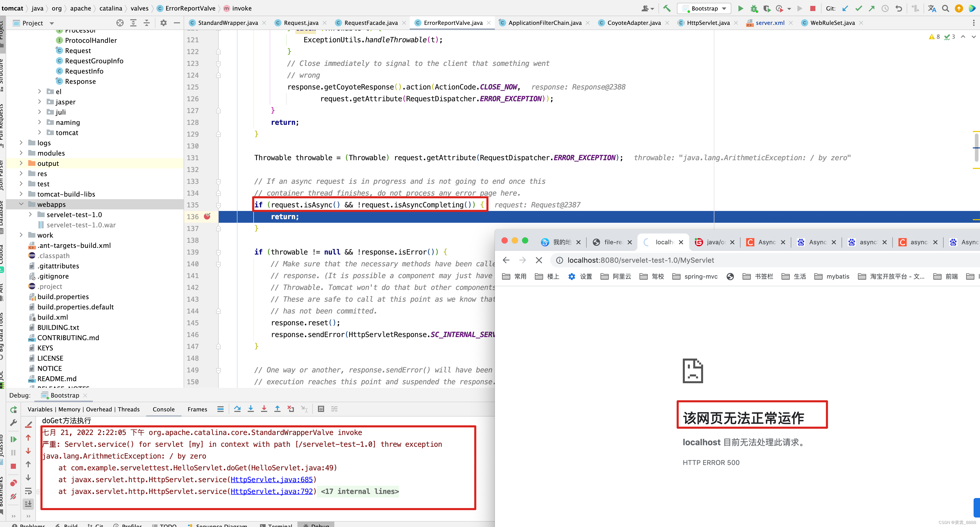Screen dimensions: 980x527
Task: Switch to the StandardWrapper.java tab
Action: click(x=227, y=23)
